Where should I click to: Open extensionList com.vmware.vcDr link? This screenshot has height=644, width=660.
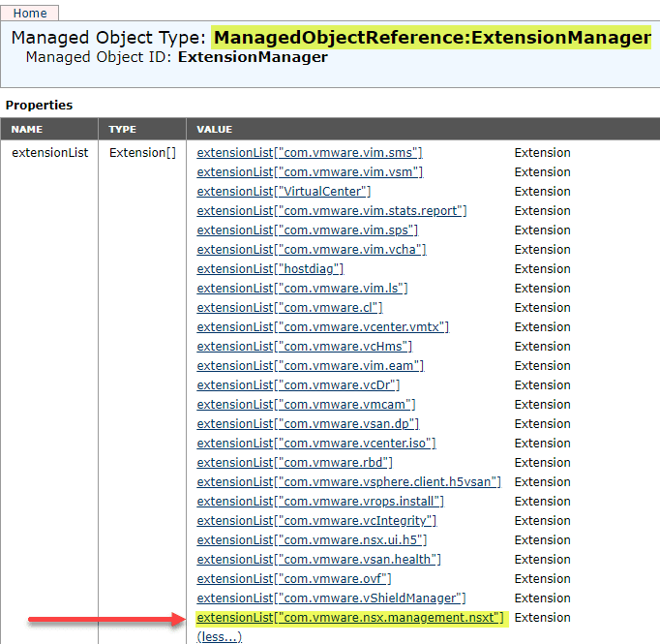pos(298,385)
